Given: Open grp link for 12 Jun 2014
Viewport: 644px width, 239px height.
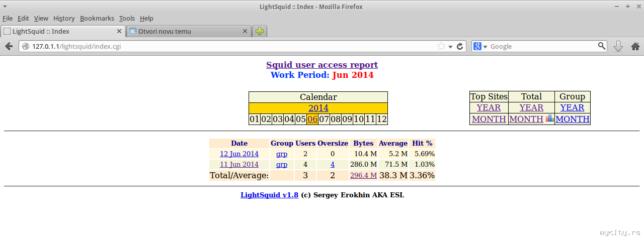Looking at the screenshot, I should click(282, 154).
